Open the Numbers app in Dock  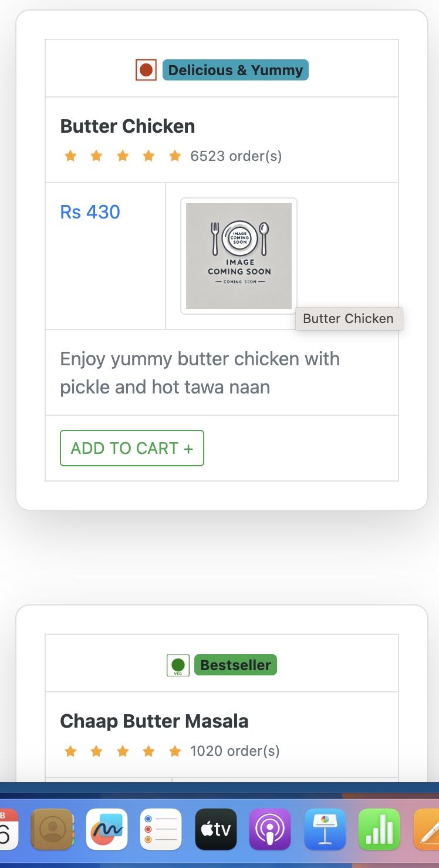(379, 829)
